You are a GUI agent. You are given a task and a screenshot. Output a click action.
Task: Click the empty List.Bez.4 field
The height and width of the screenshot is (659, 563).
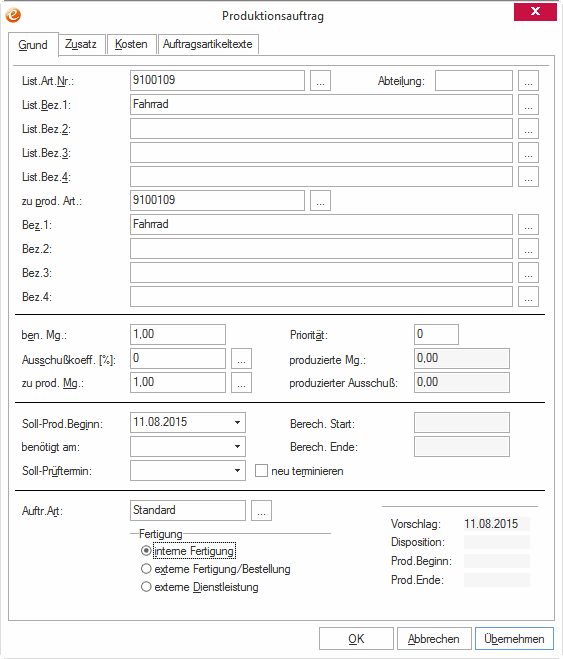(321, 177)
